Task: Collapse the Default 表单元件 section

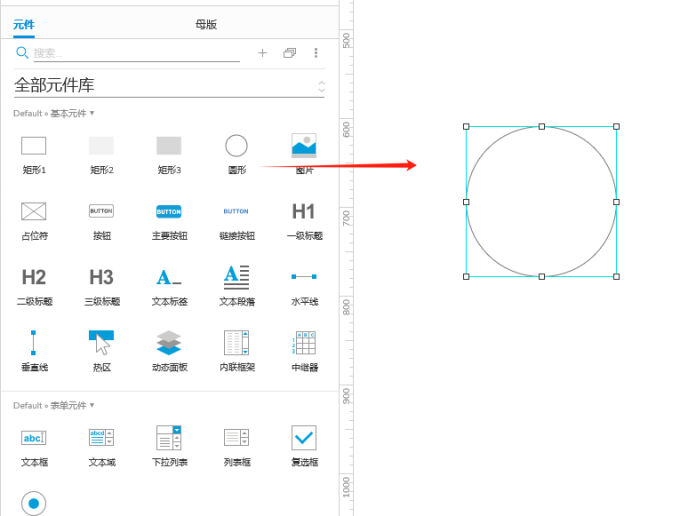Action: coord(54,406)
